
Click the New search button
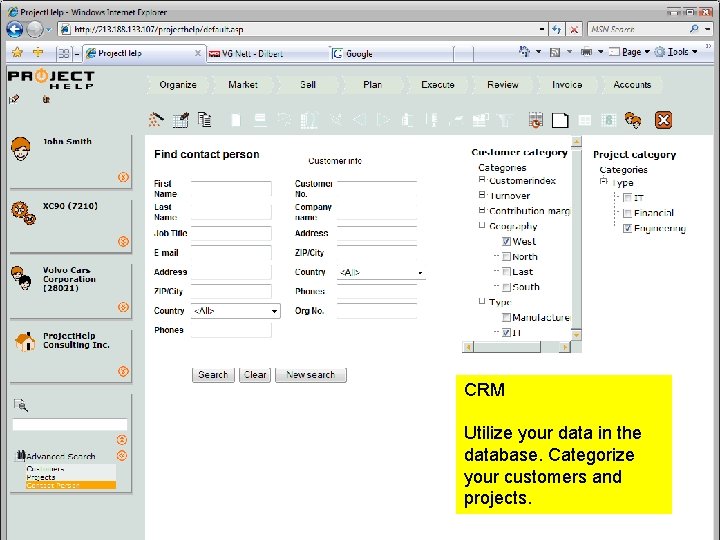tap(310, 375)
